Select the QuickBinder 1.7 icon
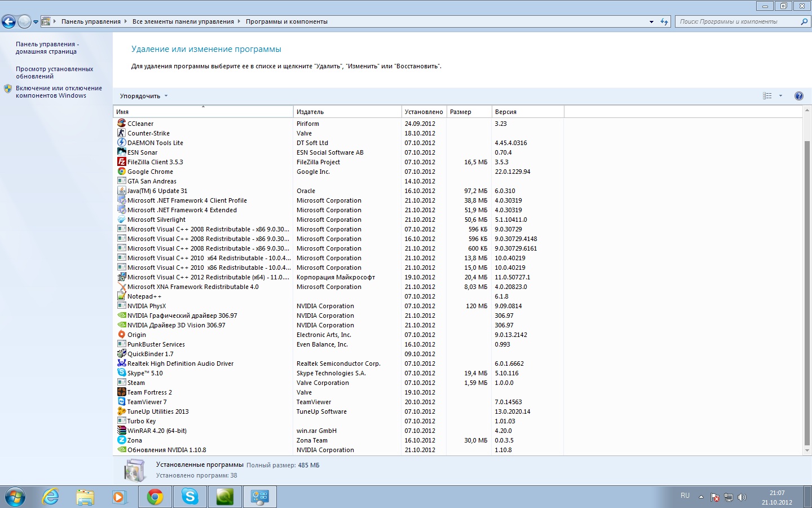812x508 pixels. [x=121, y=353]
